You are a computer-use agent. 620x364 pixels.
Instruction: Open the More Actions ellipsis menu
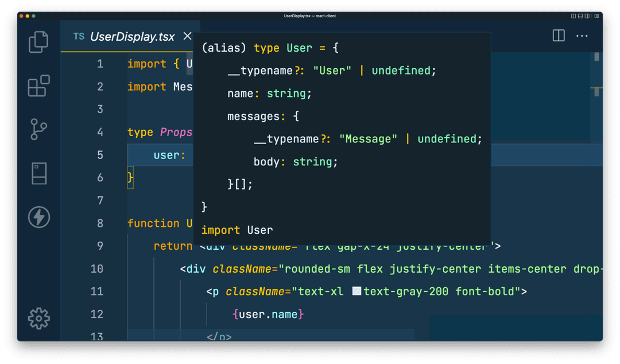(x=582, y=36)
